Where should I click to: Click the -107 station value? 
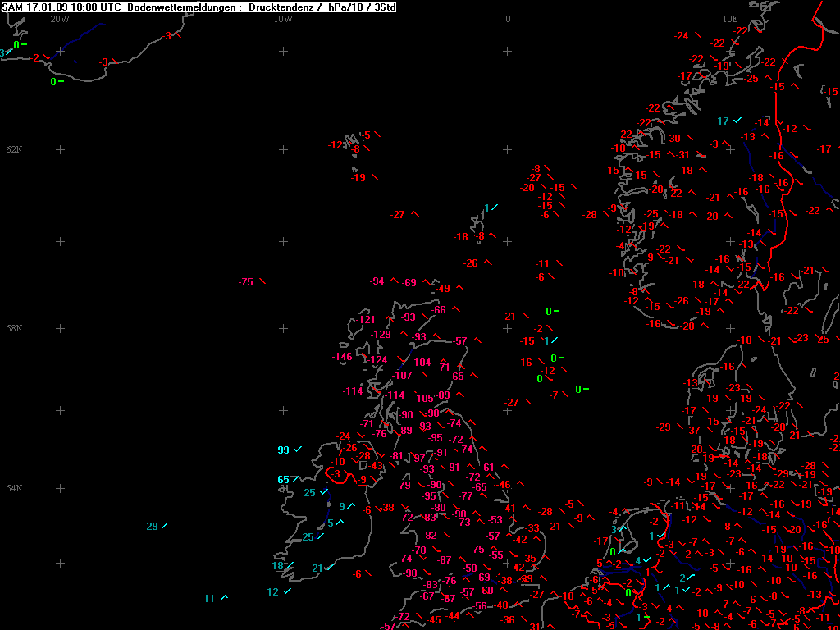click(x=401, y=376)
